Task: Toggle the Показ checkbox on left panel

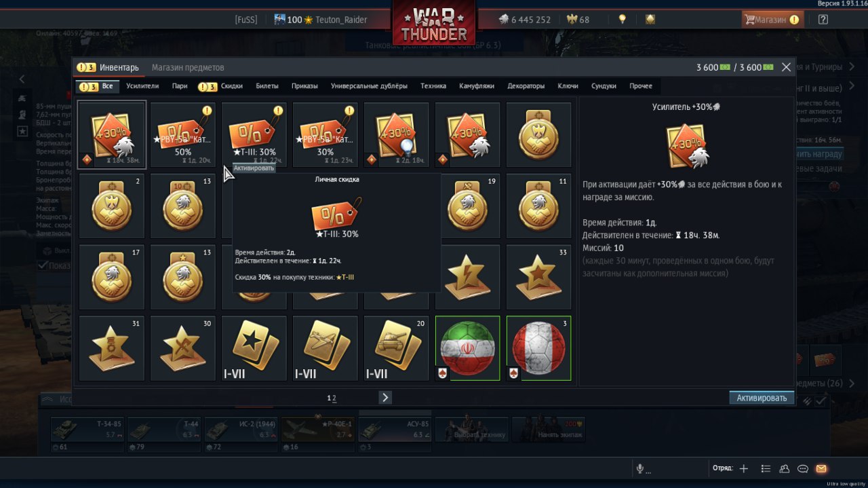Action: point(43,265)
